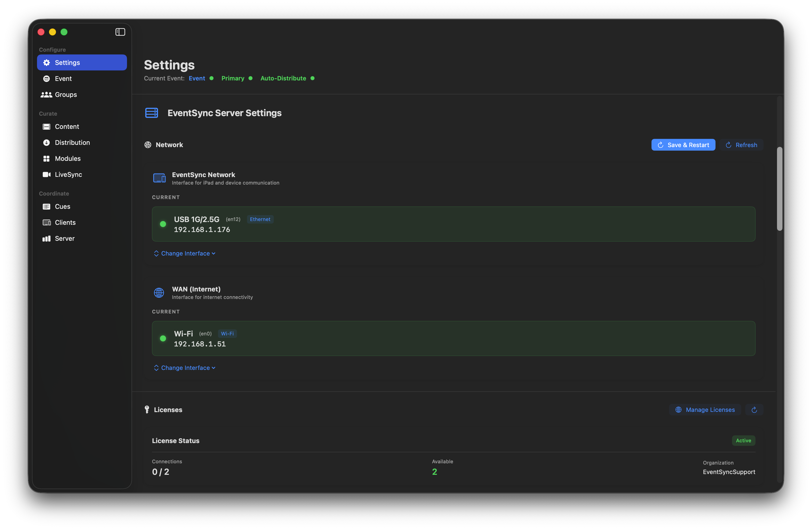Click the Event icon in sidebar
The width and height of the screenshot is (812, 530).
tap(46, 79)
